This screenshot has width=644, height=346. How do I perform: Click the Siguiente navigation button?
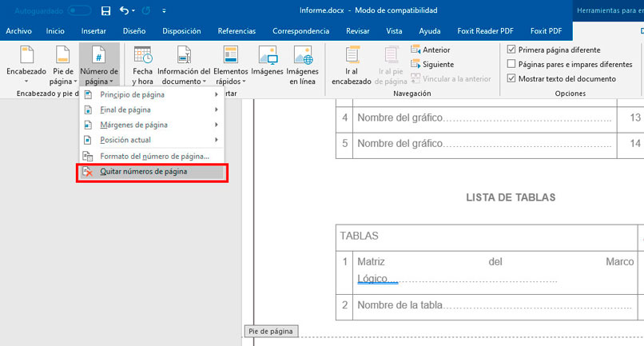coord(432,64)
